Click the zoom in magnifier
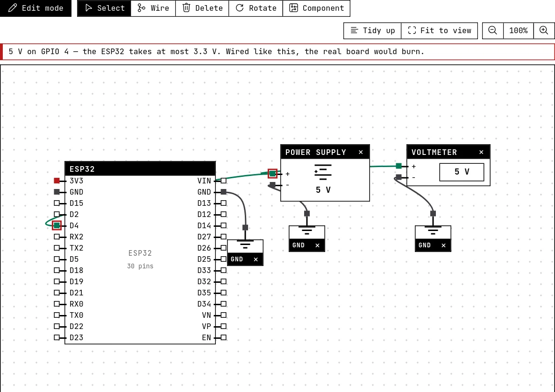The width and height of the screenshot is (555, 392). coord(544,30)
